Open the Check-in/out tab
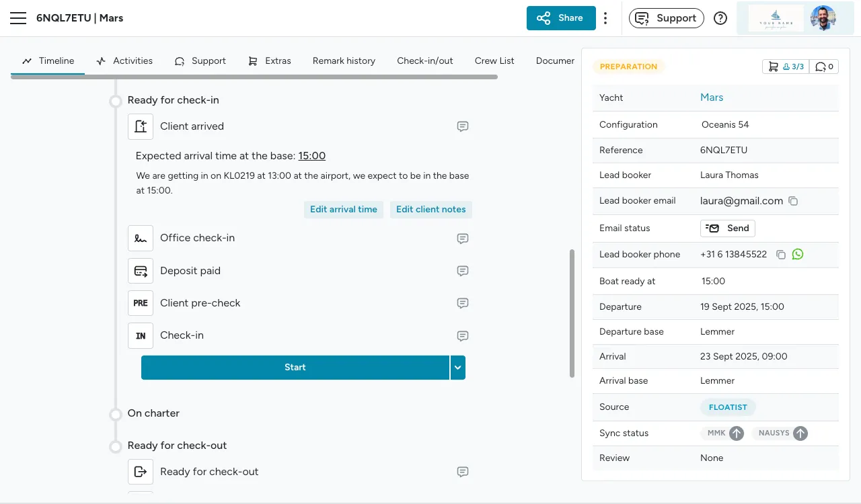Image resolution: width=861 pixels, height=504 pixels. (424, 60)
